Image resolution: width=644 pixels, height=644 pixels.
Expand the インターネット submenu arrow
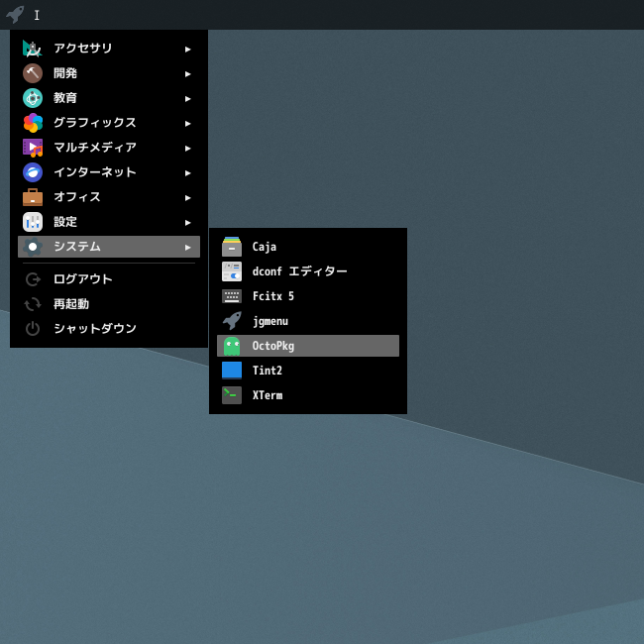[x=187, y=172]
